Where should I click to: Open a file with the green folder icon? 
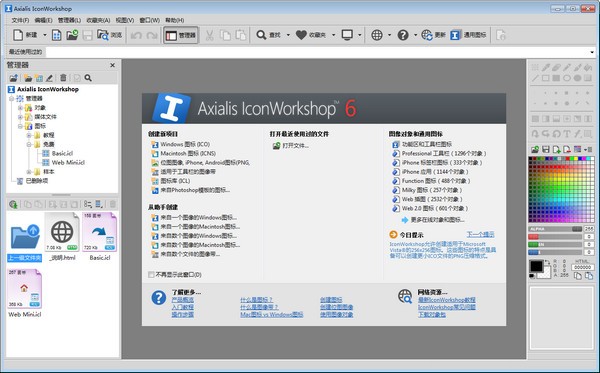(x=72, y=35)
